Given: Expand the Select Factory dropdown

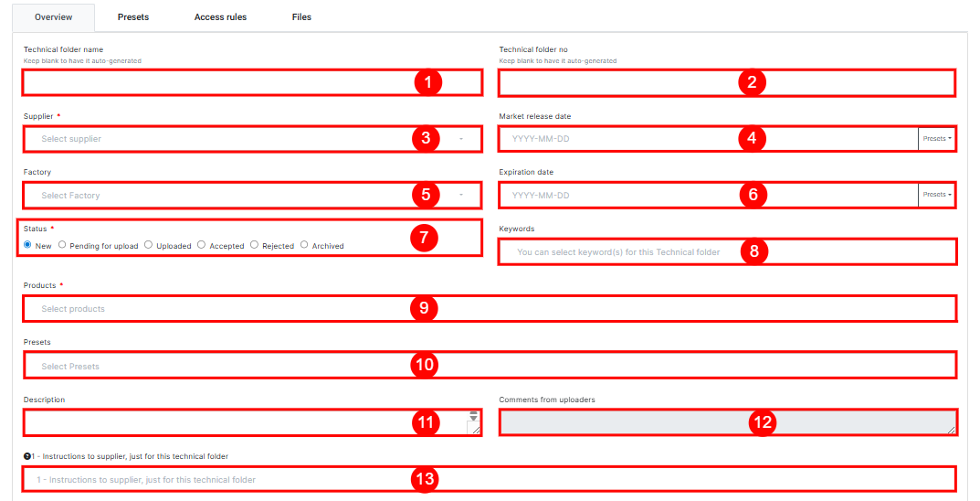Looking at the screenshot, I should pos(228,196).
